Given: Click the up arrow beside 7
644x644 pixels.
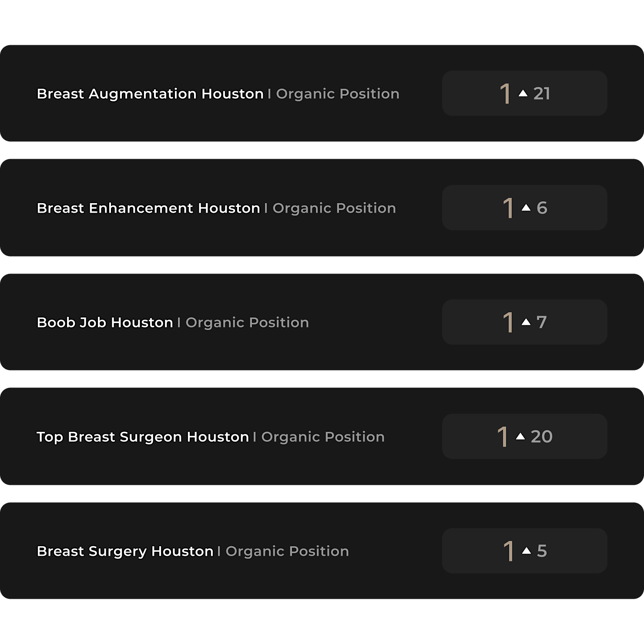Looking at the screenshot, I should pyautogui.click(x=526, y=322).
